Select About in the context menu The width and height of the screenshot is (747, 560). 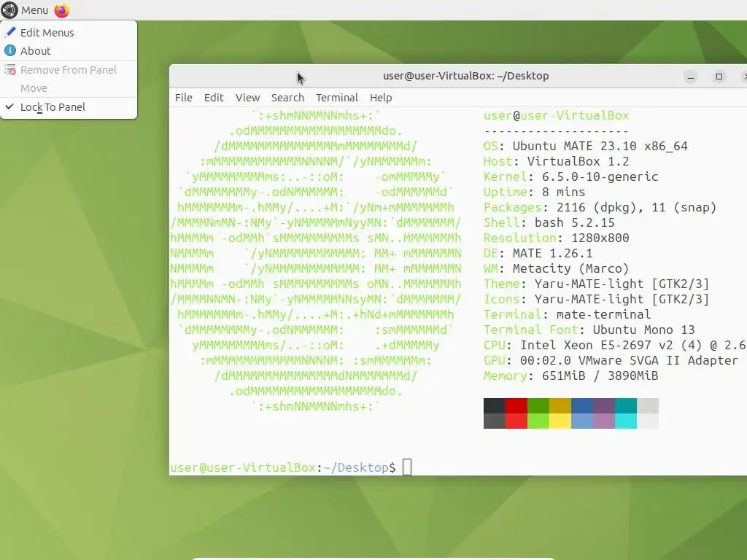click(x=69, y=50)
